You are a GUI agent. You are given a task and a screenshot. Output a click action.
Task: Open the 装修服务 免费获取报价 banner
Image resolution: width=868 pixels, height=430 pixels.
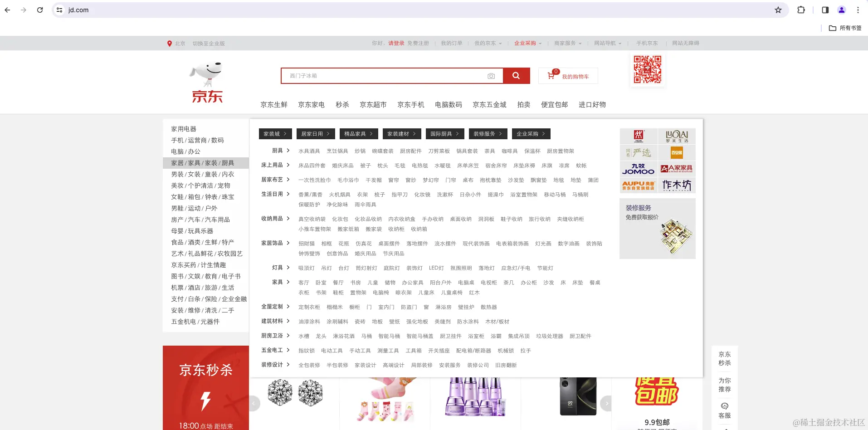click(x=658, y=229)
